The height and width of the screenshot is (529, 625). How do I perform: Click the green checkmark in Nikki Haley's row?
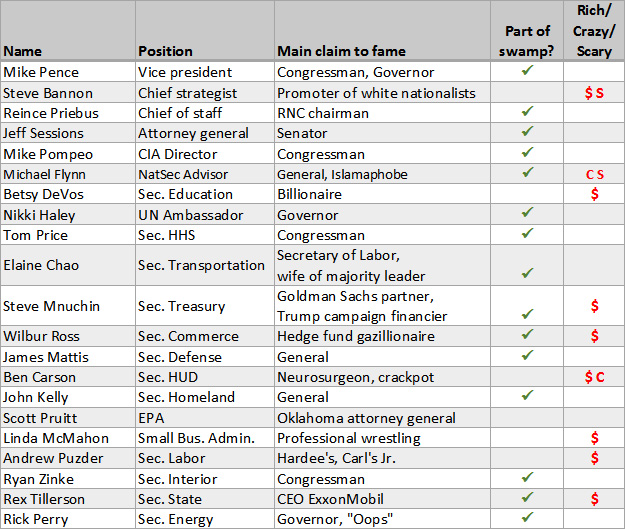pos(527,213)
